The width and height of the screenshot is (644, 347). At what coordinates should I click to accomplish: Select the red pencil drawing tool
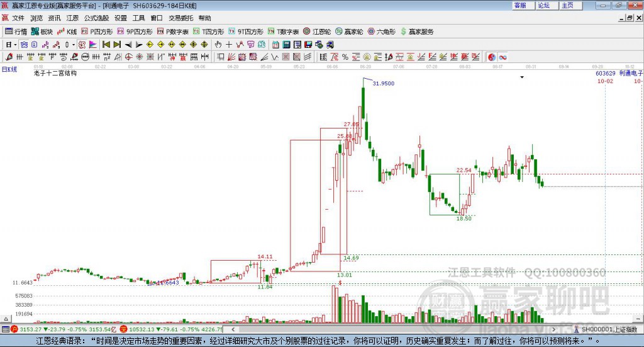click(x=9, y=57)
